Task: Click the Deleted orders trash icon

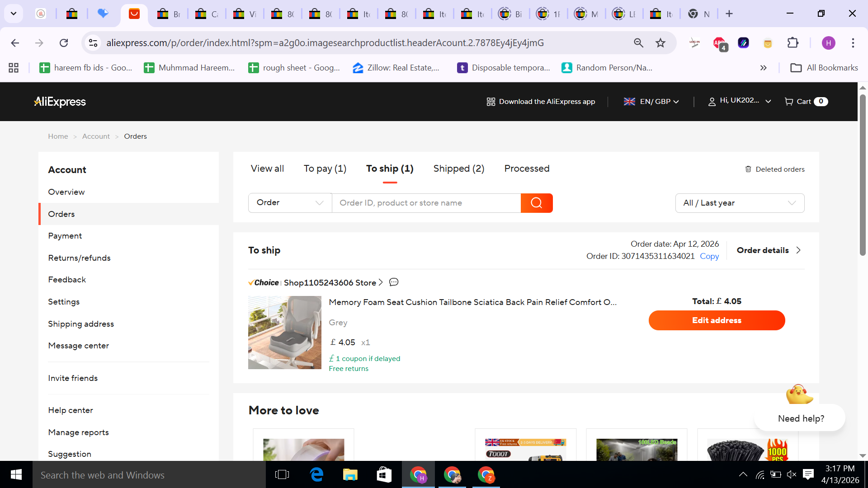Action: pos(748,169)
